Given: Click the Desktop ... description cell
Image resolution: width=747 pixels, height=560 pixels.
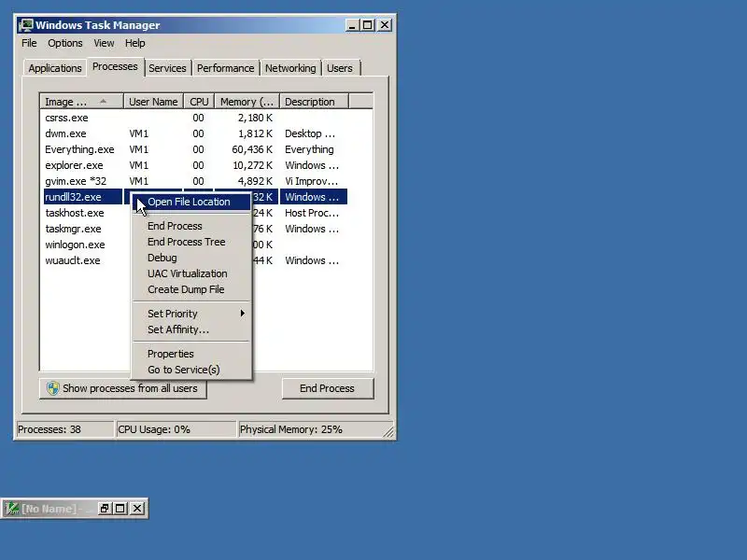Looking at the screenshot, I should [310, 133].
